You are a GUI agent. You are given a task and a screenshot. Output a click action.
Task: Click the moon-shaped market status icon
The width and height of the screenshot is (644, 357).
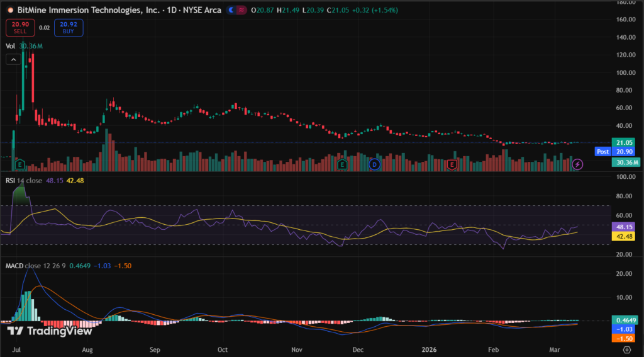(231, 11)
